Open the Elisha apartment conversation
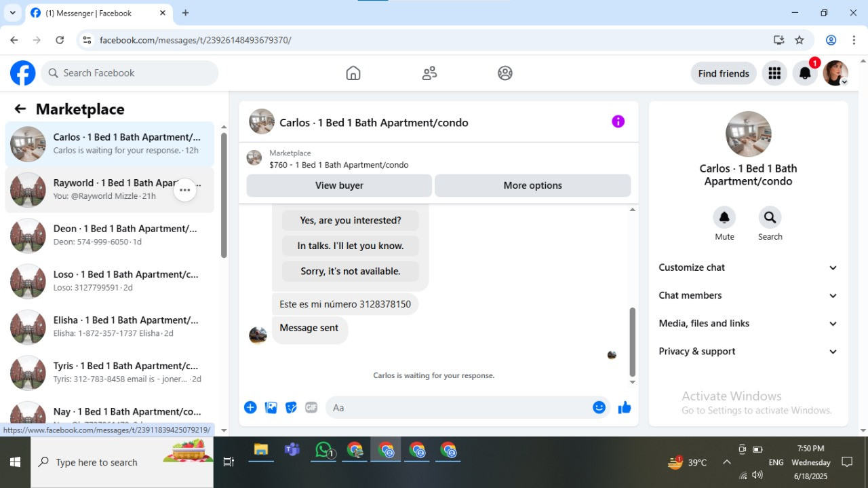The image size is (868, 488). (x=110, y=326)
